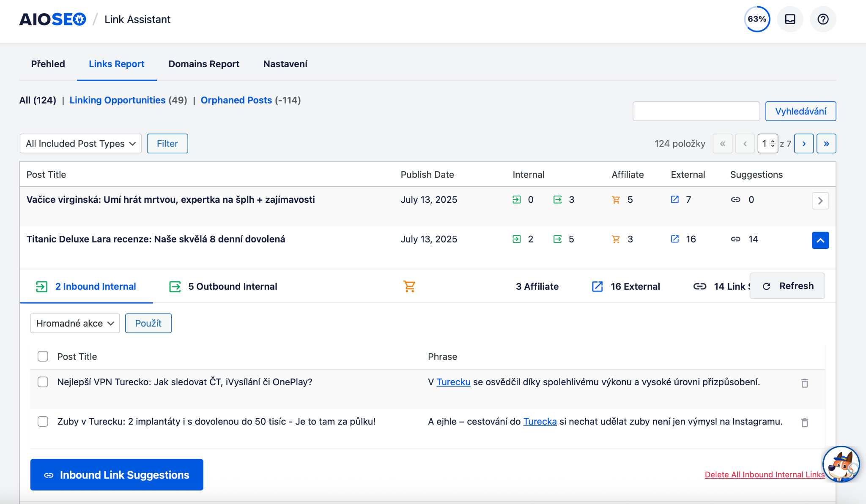Select the 5 Outbound Internal tab
Viewport: 866px width, 504px height.
click(x=223, y=286)
